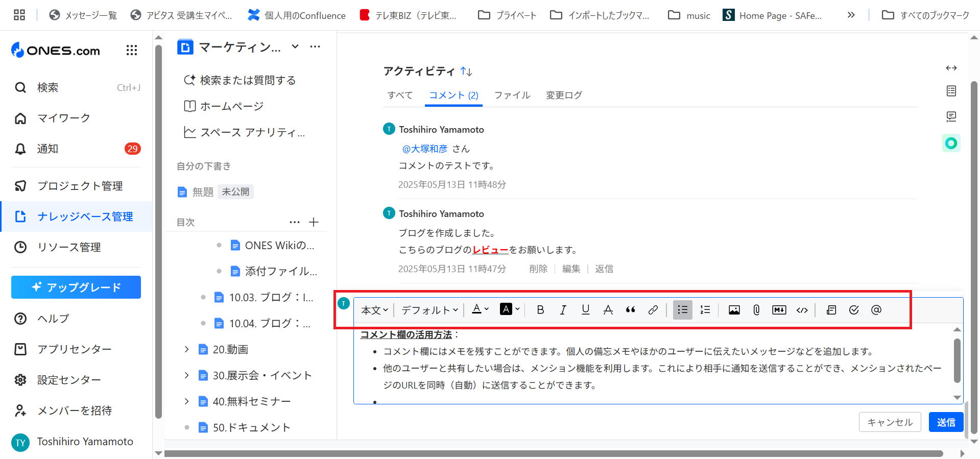Image resolution: width=980 pixels, height=459 pixels.
Task: Apply strikethrough formatting
Action: (608, 310)
